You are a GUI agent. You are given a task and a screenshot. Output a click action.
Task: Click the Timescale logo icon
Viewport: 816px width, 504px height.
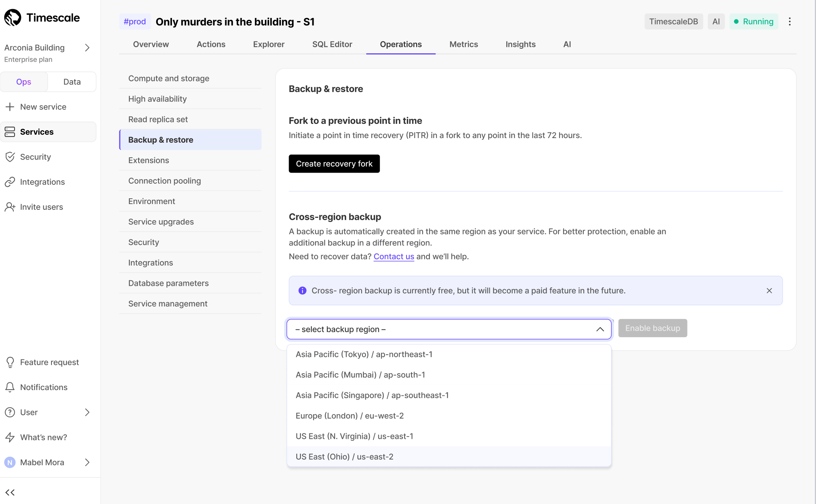point(13,18)
